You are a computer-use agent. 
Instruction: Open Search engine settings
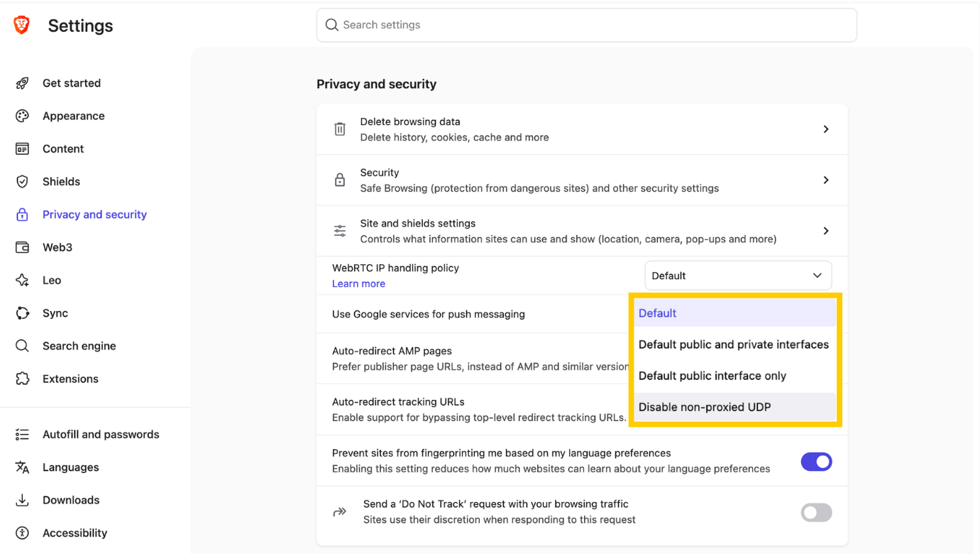click(x=79, y=346)
